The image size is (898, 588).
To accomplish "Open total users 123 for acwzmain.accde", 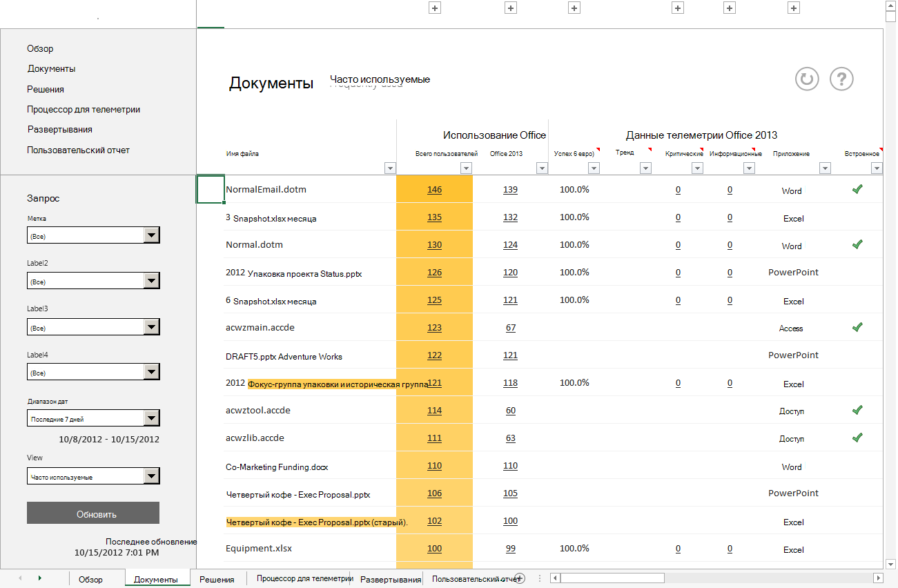I will pyautogui.click(x=434, y=328).
